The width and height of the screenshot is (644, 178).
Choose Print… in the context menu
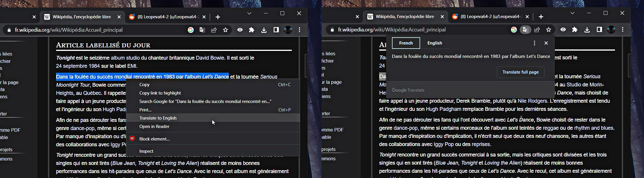point(213,110)
